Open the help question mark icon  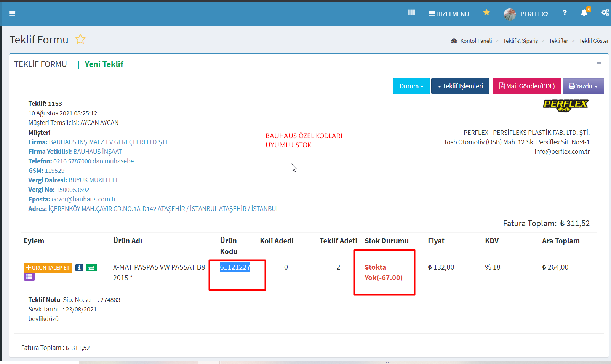tap(565, 13)
